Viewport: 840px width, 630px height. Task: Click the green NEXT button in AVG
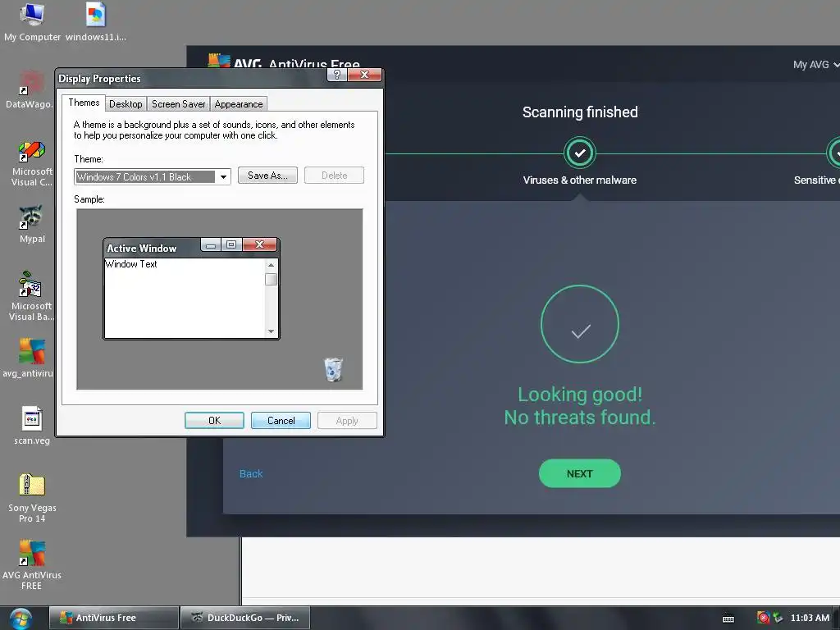click(580, 473)
